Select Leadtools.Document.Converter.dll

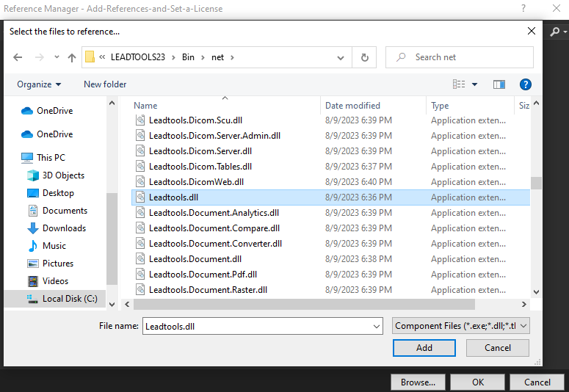(215, 244)
